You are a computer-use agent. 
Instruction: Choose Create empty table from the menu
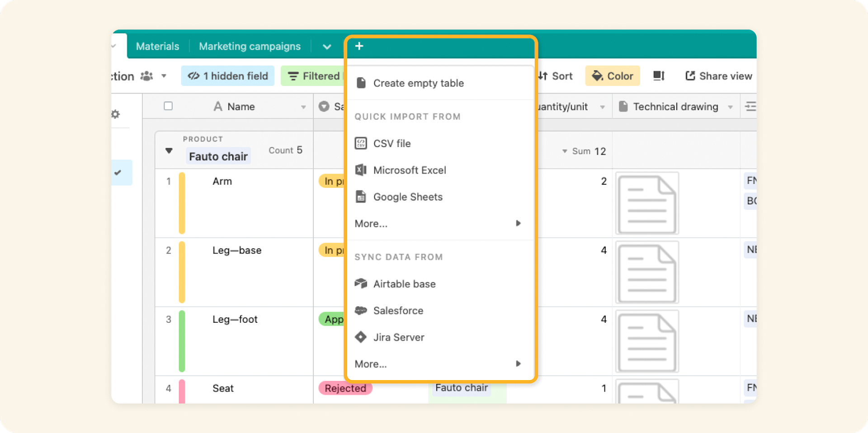(418, 83)
